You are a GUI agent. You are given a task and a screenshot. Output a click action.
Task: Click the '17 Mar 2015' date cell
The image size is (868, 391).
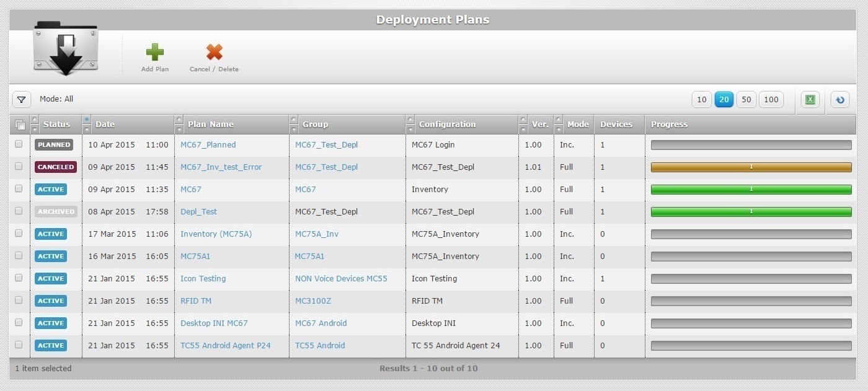112,234
